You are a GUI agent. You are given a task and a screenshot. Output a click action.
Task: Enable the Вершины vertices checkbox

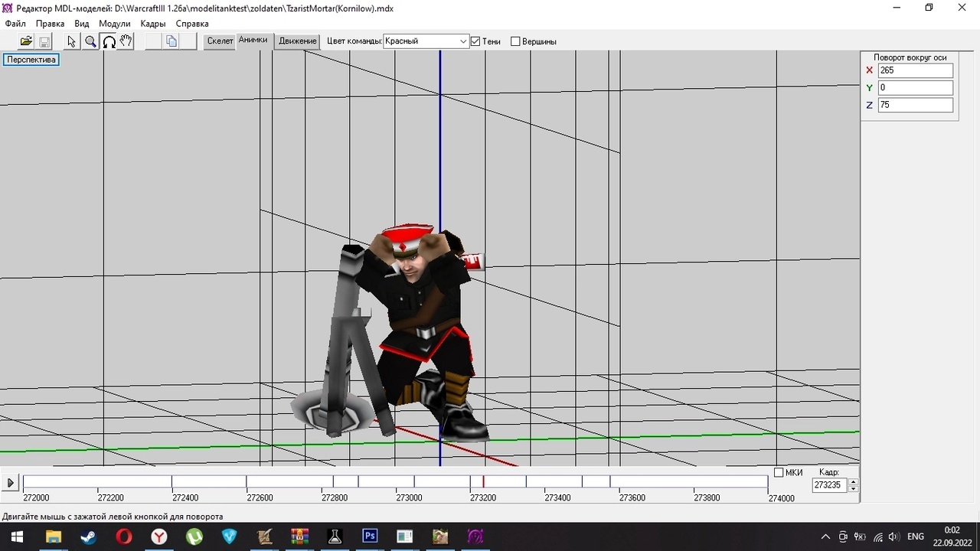(515, 41)
